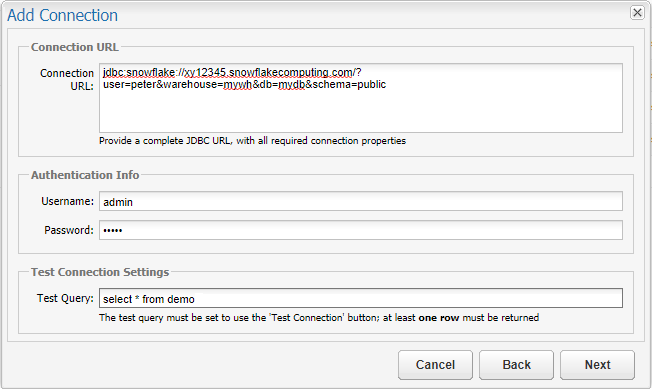652x390 pixels.
Task: Place cursor on 'snowflakecomputing.com' in the URL
Action: [x=291, y=72]
